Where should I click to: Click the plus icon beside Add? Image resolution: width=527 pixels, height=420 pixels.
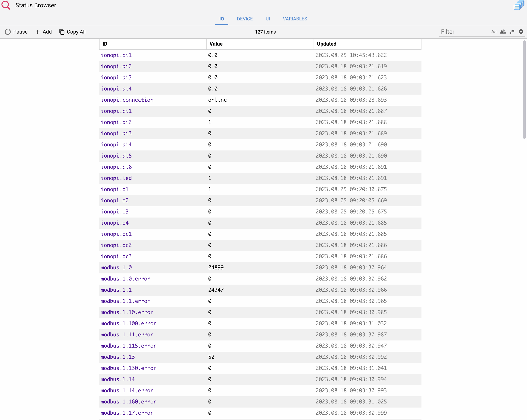(x=38, y=32)
